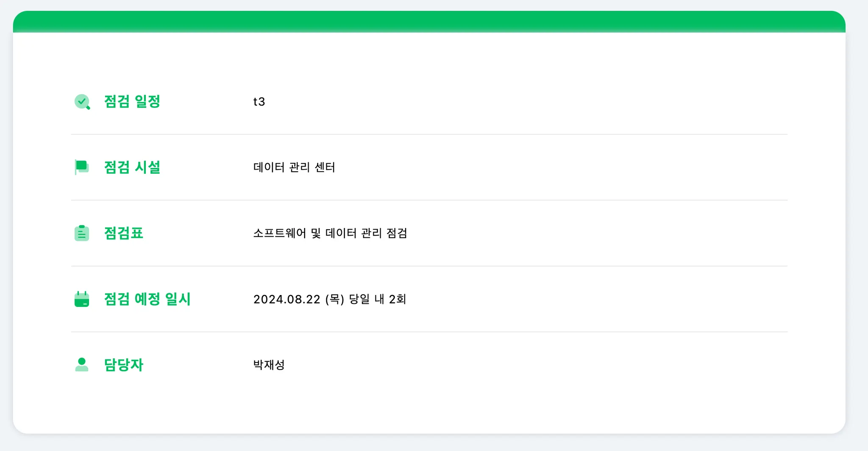868x451 pixels.
Task: Click the checklist value 소프트웨어 및 데이터 관리 점검
Action: (x=330, y=233)
